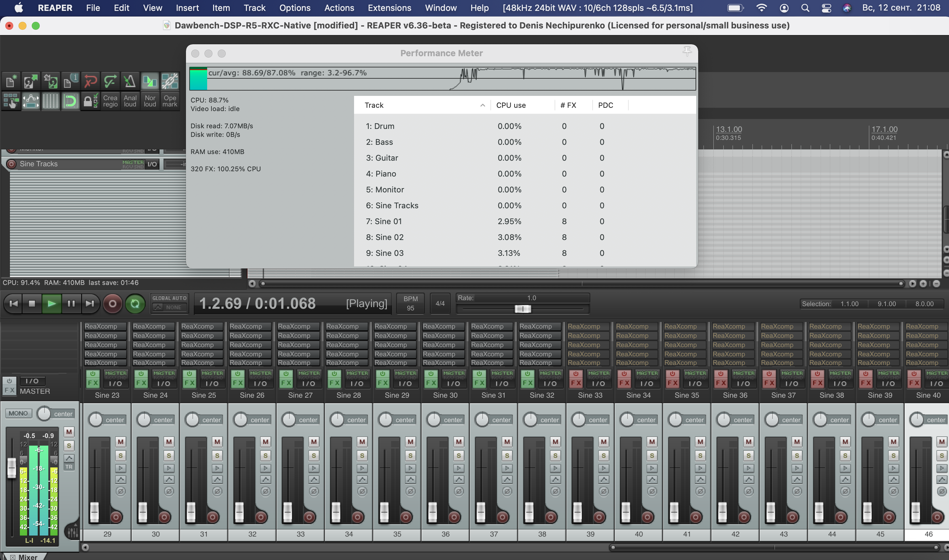The image size is (949, 560).
Task: Open the 4/4 time signature selector
Action: [440, 303]
